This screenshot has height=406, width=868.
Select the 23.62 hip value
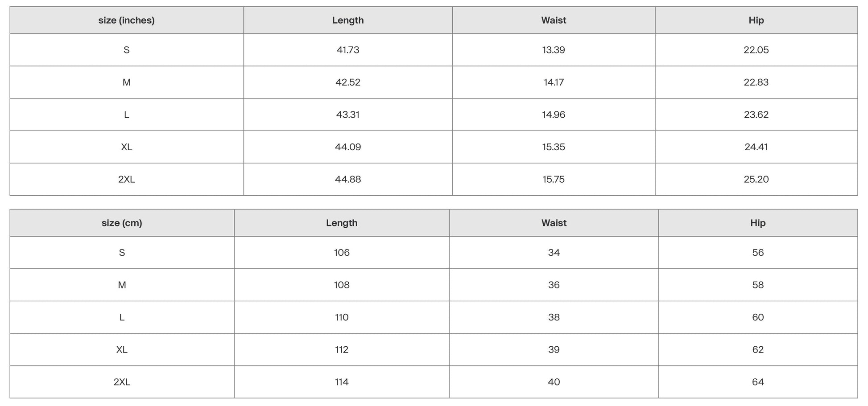coord(756,115)
